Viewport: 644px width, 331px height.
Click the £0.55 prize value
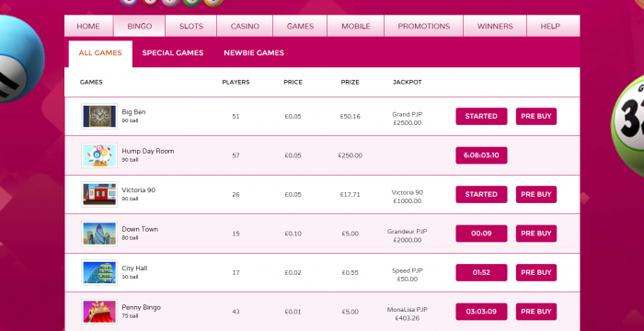point(350,272)
